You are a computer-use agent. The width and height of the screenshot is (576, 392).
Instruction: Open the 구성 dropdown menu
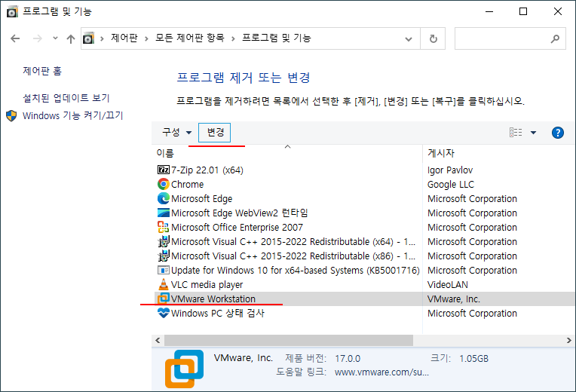[177, 132]
